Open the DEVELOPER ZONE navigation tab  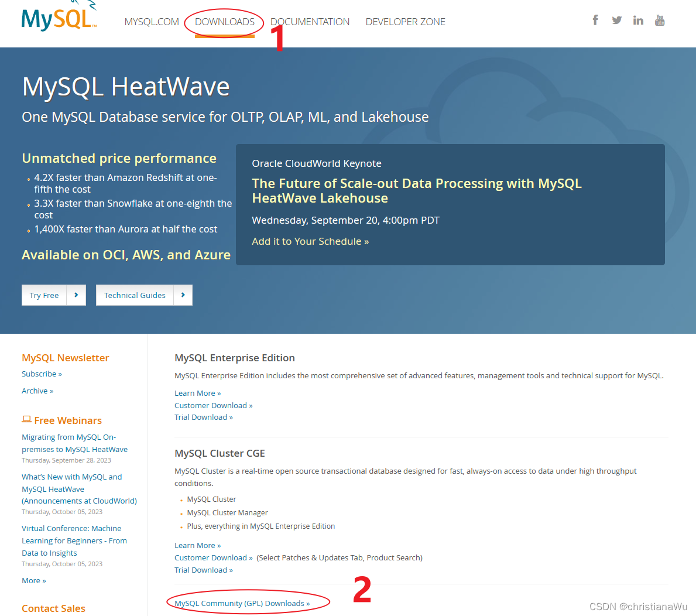405,22
